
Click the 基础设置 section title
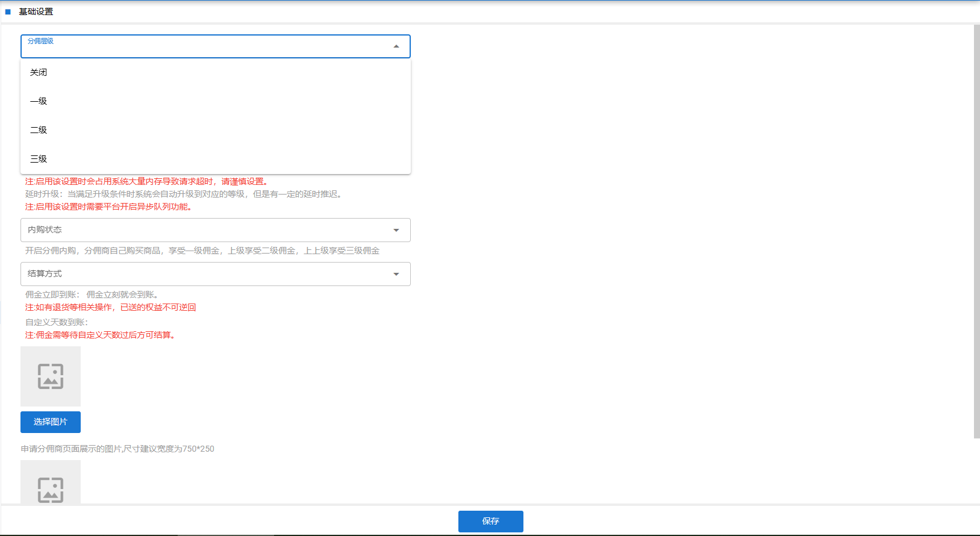(x=36, y=11)
